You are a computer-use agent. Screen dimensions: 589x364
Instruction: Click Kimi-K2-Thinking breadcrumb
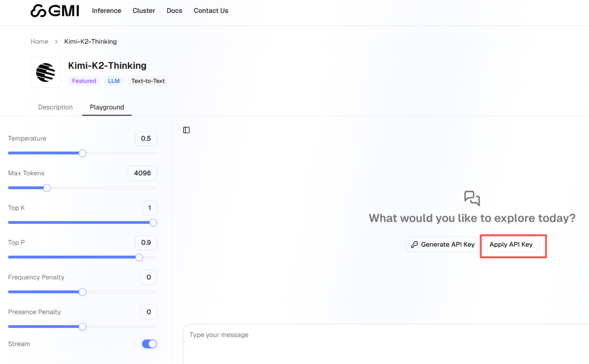pos(91,42)
